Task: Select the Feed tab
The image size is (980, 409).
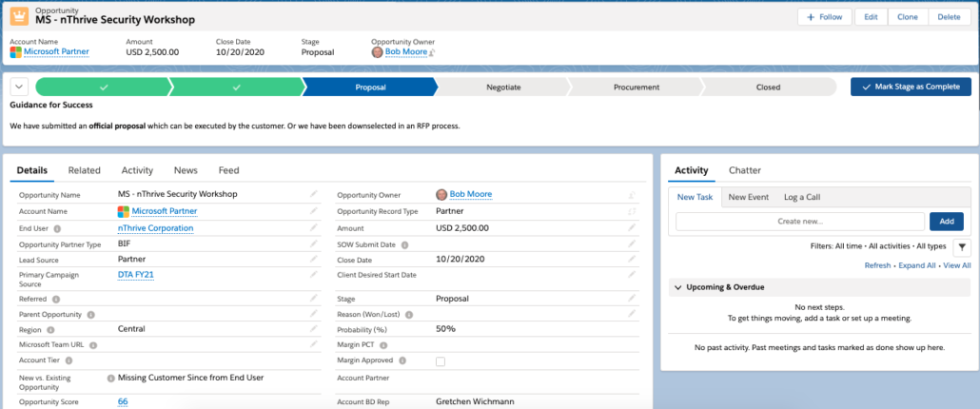Action: tap(228, 170)
